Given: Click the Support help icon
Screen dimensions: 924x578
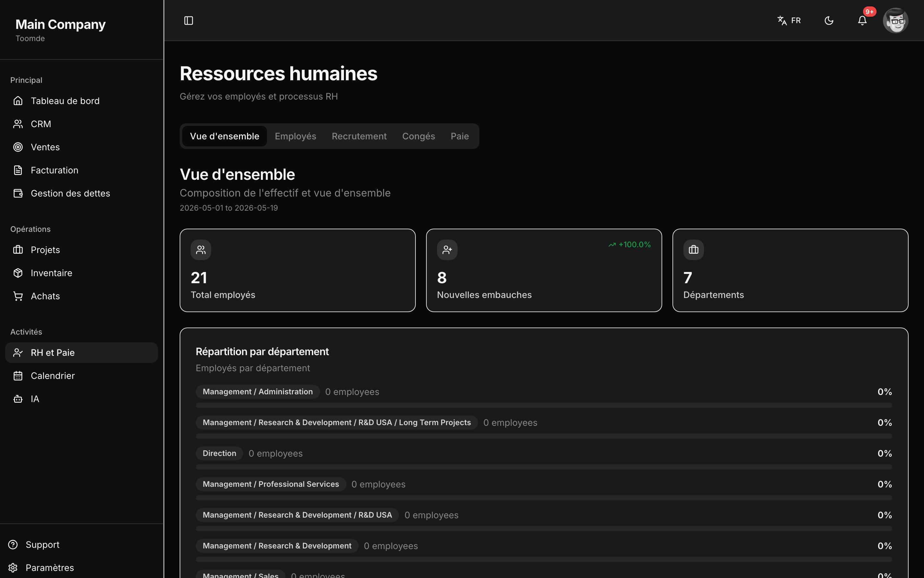Looking at the screenshot, I should click(13, 544).
